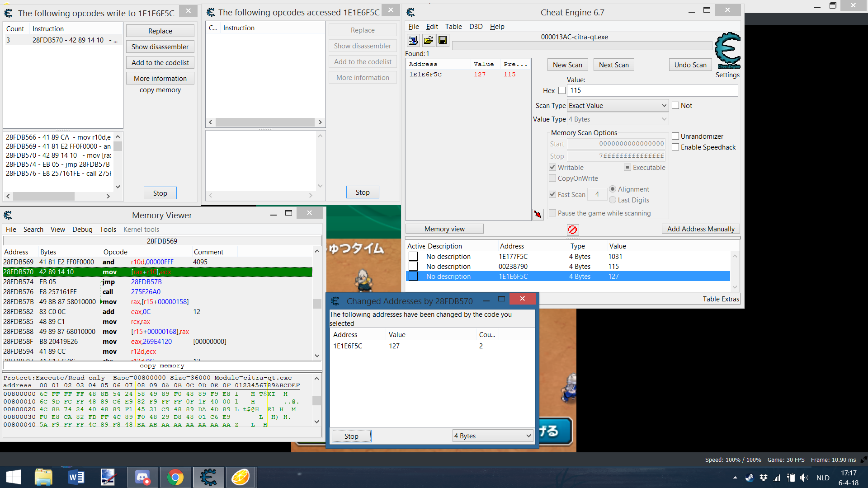The width and height of the screenshot is (868, 488).
Task: Toggle the Enable Speedhack checkbox
Action: pos(675,147)
